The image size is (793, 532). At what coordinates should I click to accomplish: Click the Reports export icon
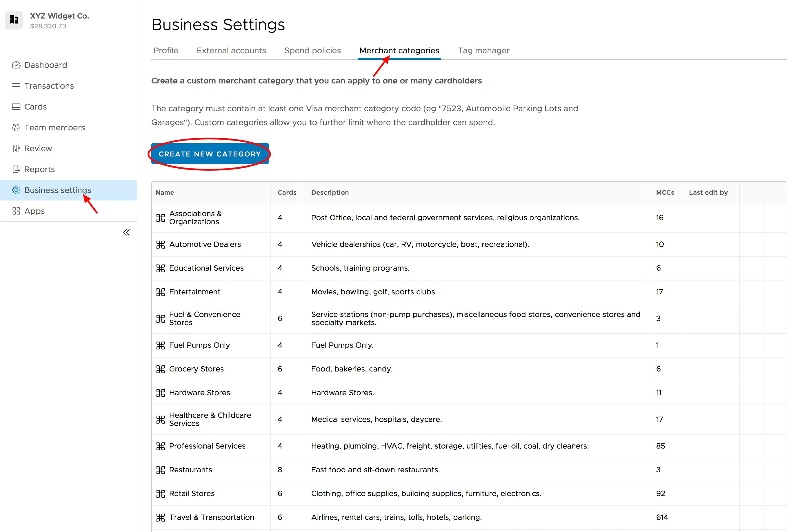point(16,169)
